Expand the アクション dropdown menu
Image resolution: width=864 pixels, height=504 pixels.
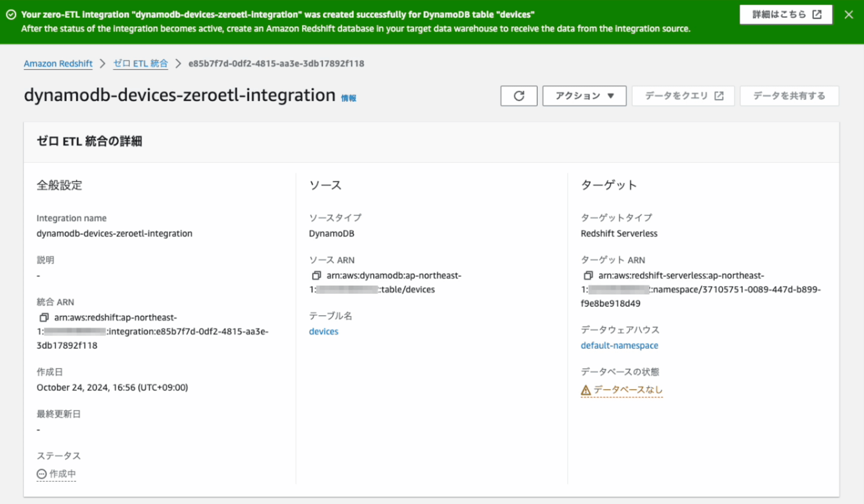[584, 96]
